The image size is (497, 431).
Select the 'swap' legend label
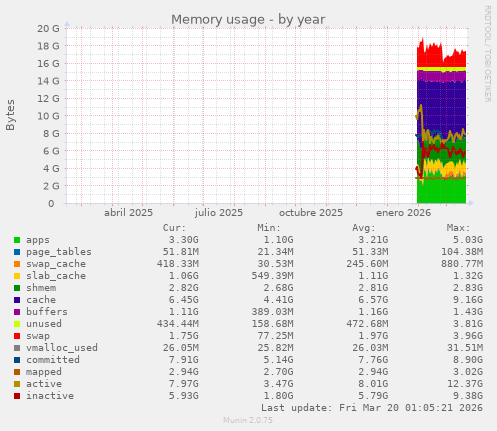38,336
